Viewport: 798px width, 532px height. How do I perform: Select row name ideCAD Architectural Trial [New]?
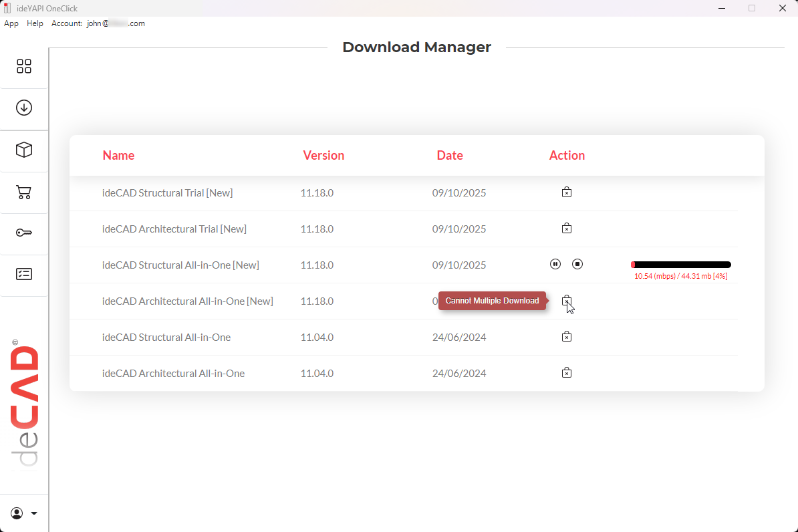174,229
